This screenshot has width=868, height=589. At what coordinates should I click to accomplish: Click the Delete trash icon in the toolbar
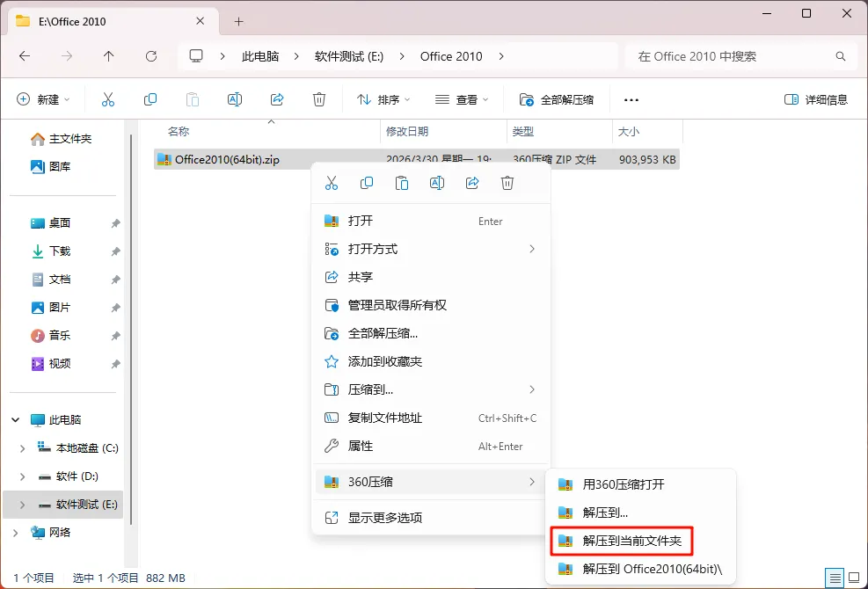319,99
